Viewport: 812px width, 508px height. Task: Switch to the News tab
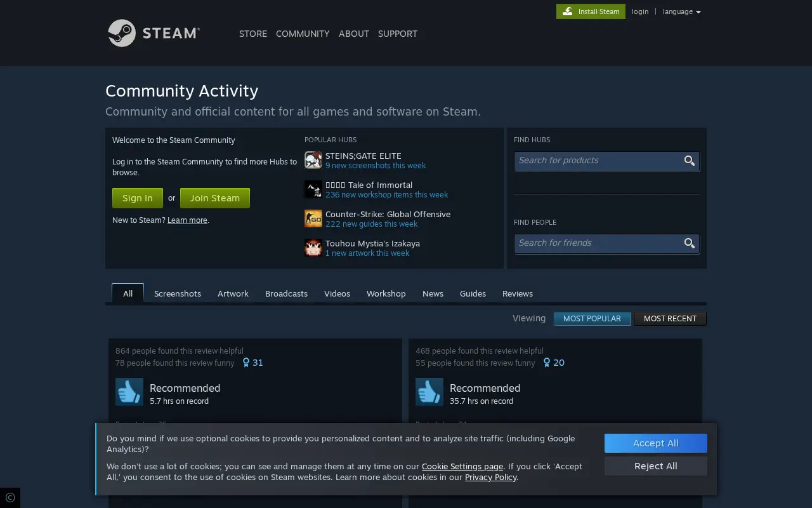433,293
